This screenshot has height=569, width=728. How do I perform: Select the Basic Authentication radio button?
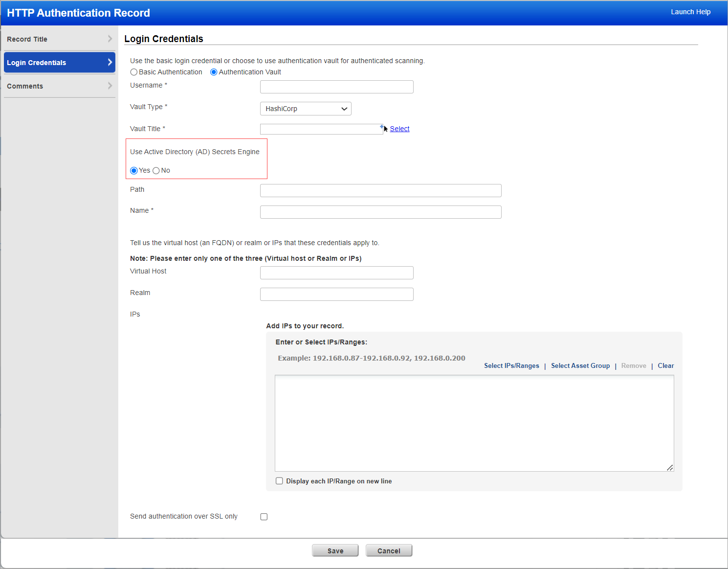click(x=134, y=72)
